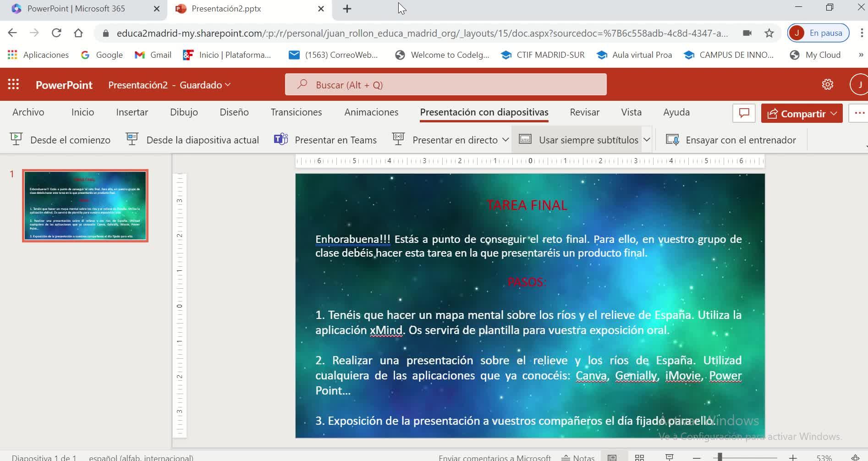868x461 pixels.
Task: Show more bookmarks with the chevron
Action: 860,55
